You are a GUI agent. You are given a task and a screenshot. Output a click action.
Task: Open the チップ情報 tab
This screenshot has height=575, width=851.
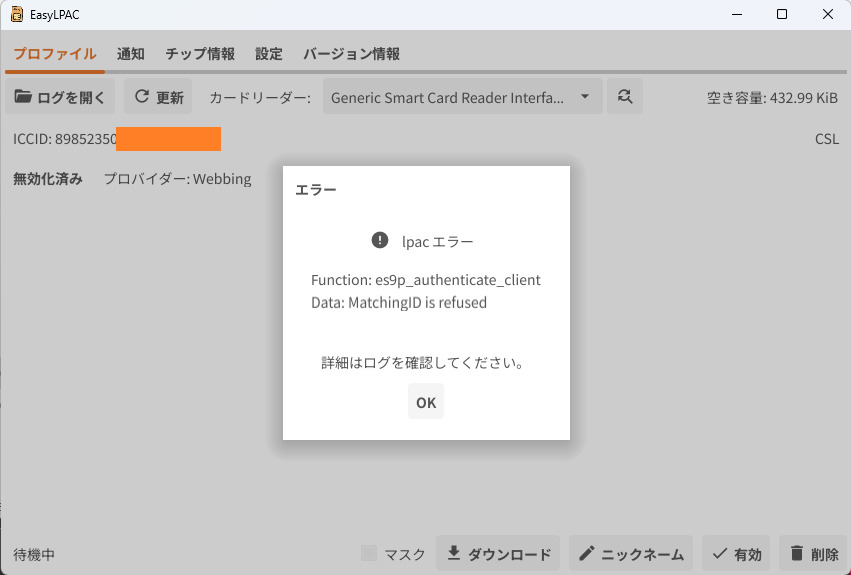click(200, 54)
